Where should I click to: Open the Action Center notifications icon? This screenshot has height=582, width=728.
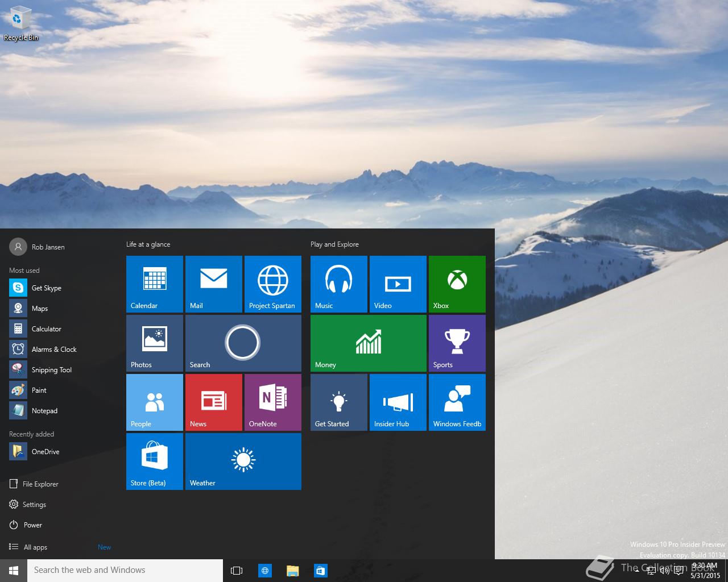tap(679, 571)
